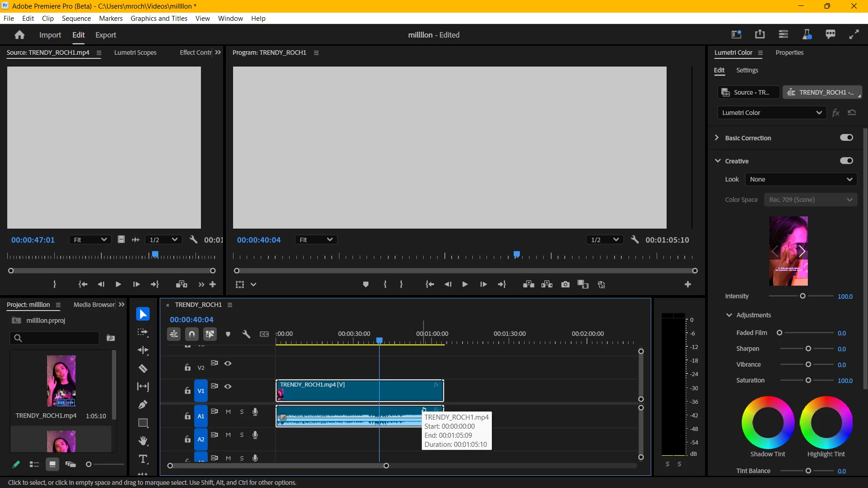Image resolution: width=868 pixels, height=488 pixels.
Task: Switch Project panel to list view
Action: 34,464
